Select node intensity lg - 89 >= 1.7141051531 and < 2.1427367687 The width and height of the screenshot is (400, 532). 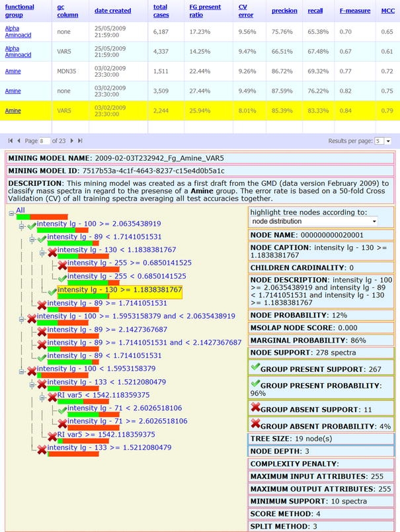144,342
